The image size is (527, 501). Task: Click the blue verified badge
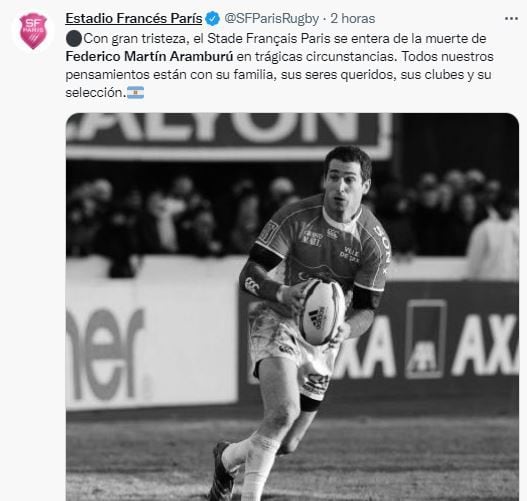(x=213, y=18)
